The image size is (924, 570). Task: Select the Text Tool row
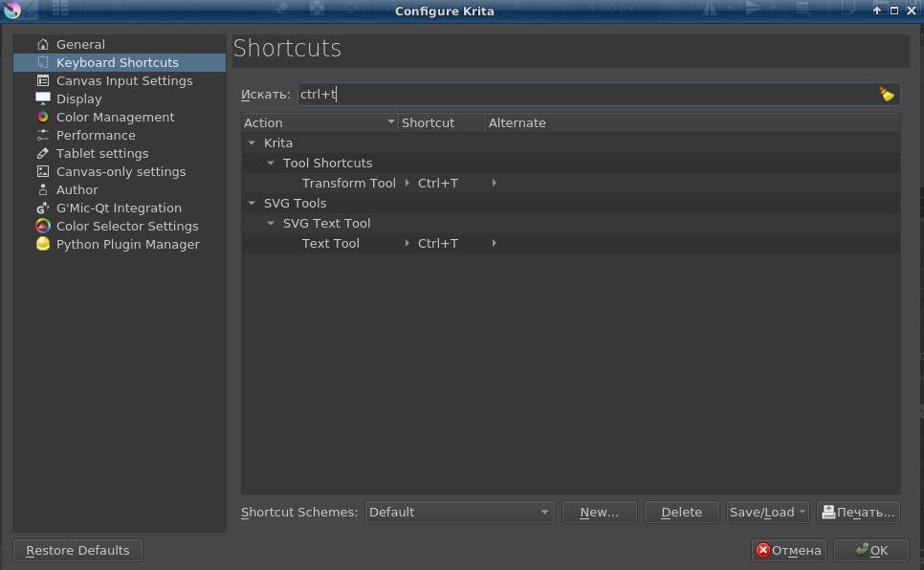tap(570, 243)
